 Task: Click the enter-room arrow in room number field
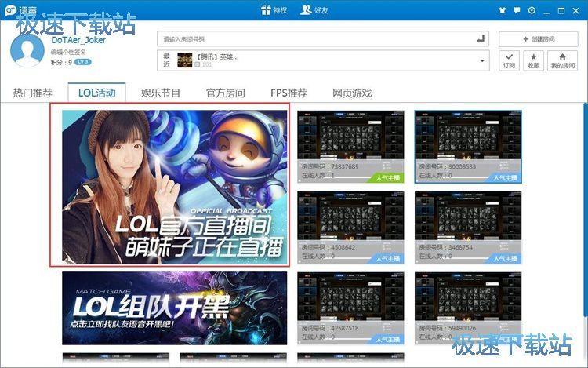point(480,38)
